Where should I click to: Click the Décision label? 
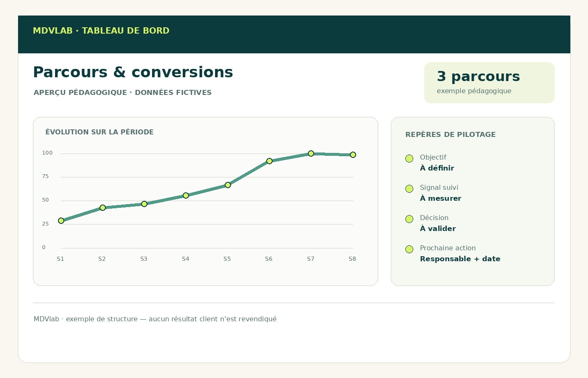tap(434, 218)
